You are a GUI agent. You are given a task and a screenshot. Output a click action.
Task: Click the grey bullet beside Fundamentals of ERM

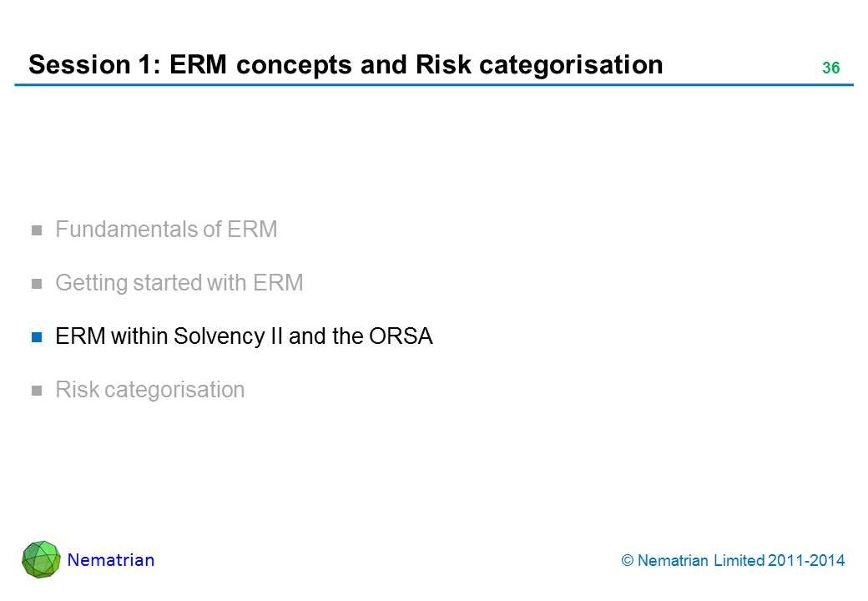click(37, 231)
